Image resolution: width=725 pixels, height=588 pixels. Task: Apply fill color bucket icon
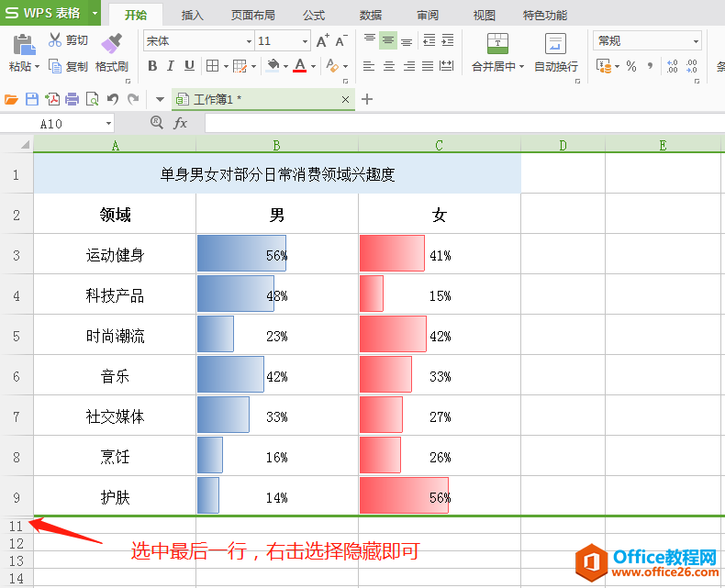click(273, 66)
